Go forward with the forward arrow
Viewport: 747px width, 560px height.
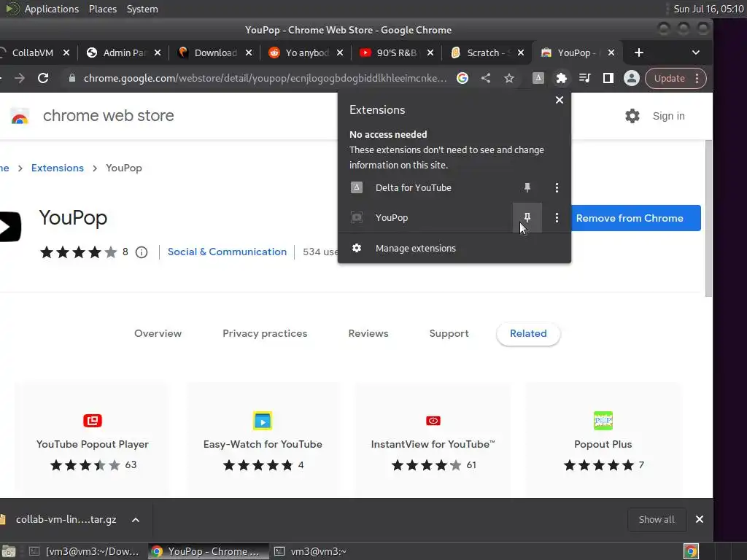tap(20, 78)
